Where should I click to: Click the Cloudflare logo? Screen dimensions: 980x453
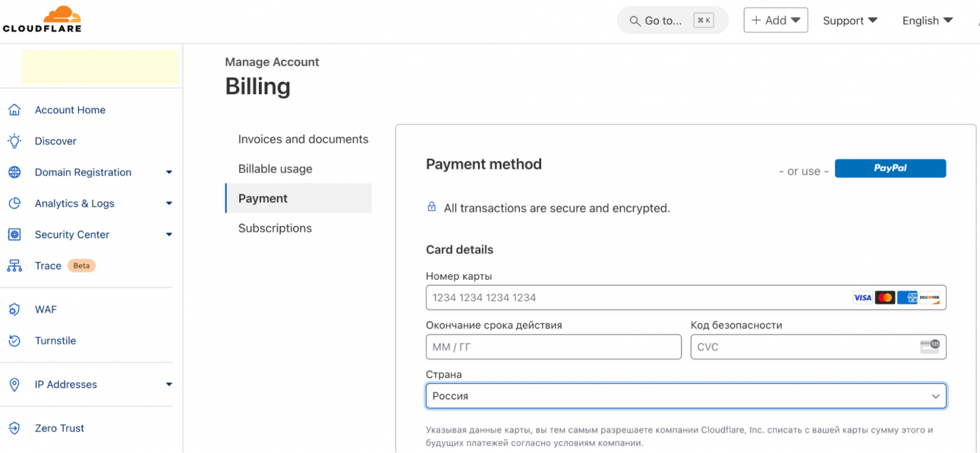coord(42,19)
